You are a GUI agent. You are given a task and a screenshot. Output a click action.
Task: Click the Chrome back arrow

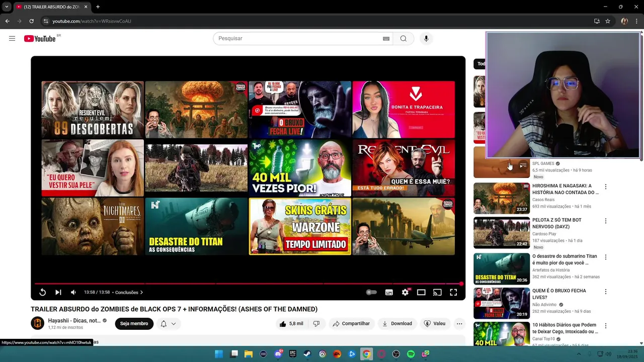tap(7, 21)
